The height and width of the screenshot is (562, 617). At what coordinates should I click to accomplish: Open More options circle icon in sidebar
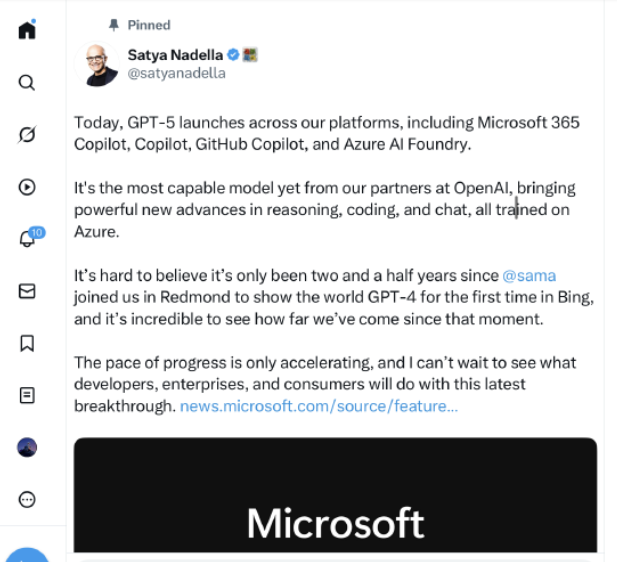(x=27, y=499)
